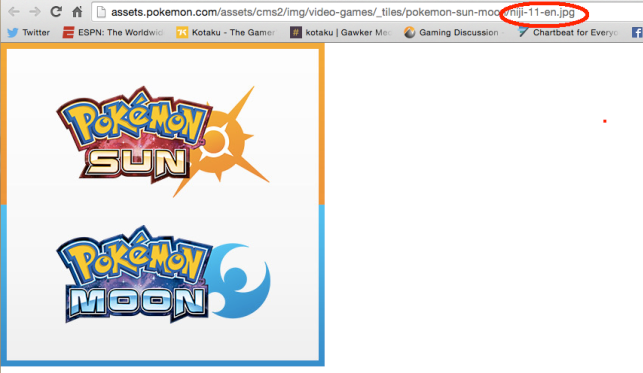This screenshot has width=643, height=373.
Task: Open the Chartbeat for Everyone bookmark
Action: pyautogui.click(x=568, y=32)
